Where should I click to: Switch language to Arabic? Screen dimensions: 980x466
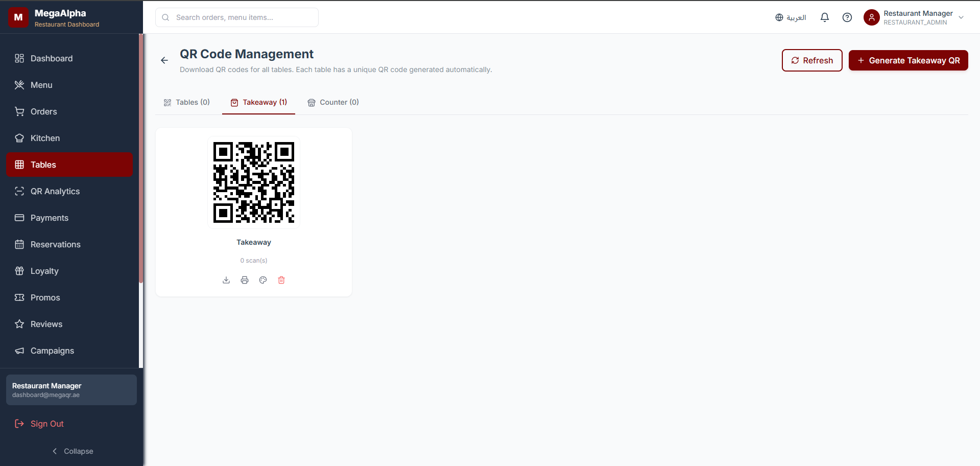pos(791,17)
